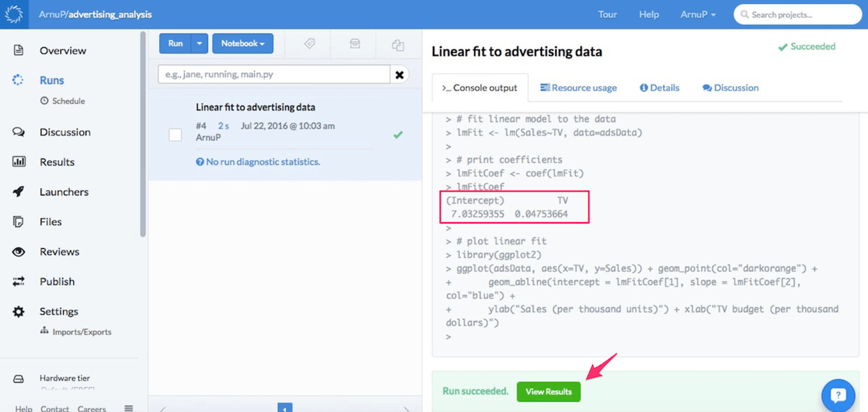Image resolution: width=868 pixels, height=412 pixels.
Task: Click the footer hamburger menu icon
Action: tap(128, 408)
